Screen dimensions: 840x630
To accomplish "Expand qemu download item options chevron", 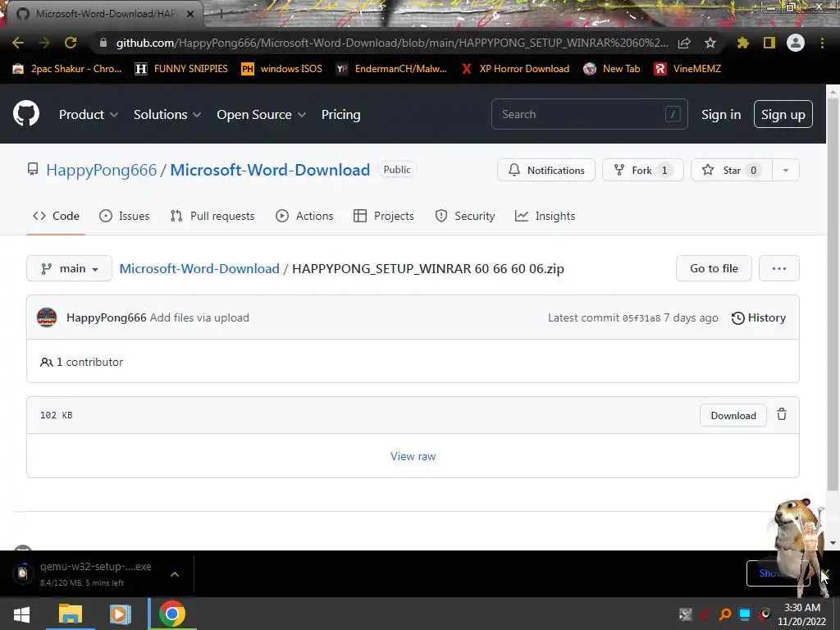I will 175,573.
